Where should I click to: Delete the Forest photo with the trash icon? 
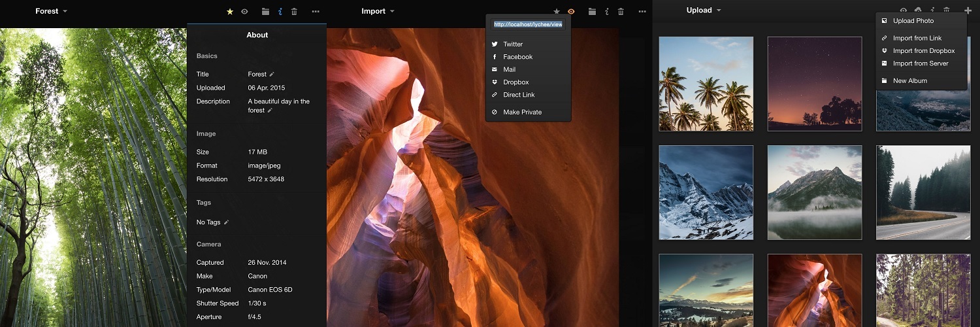coord(294,11)
